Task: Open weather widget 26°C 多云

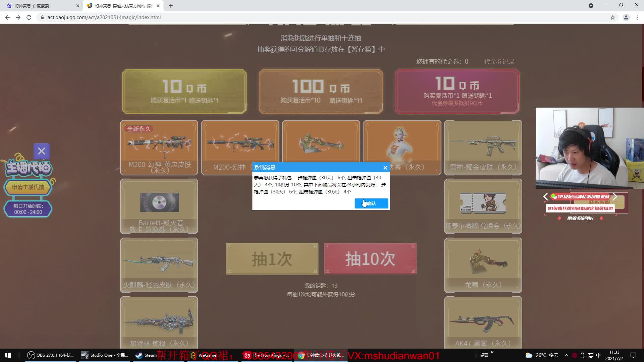Action: pos(542,355)
